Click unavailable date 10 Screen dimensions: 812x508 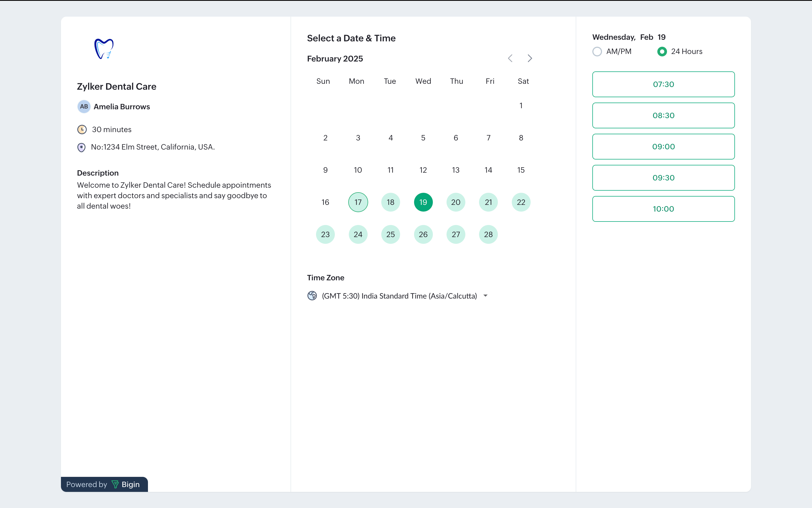pyautogui.click(x=358, y=170)
